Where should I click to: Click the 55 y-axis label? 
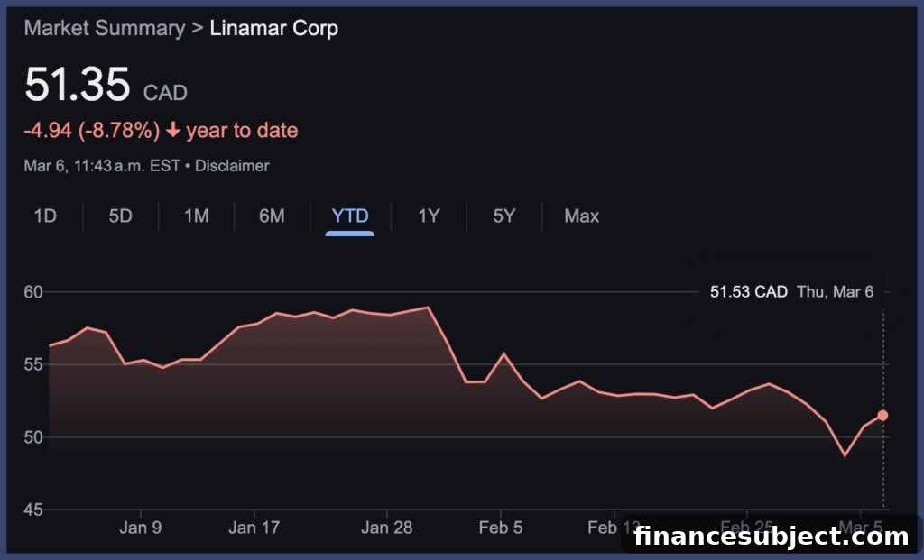[33, 364]
